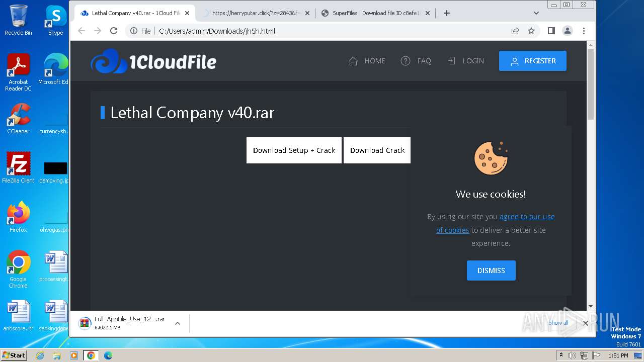The width and height of the screenshot is (644, 362).
Task: Open Edge from the taskbar
Action: point(108,355)
